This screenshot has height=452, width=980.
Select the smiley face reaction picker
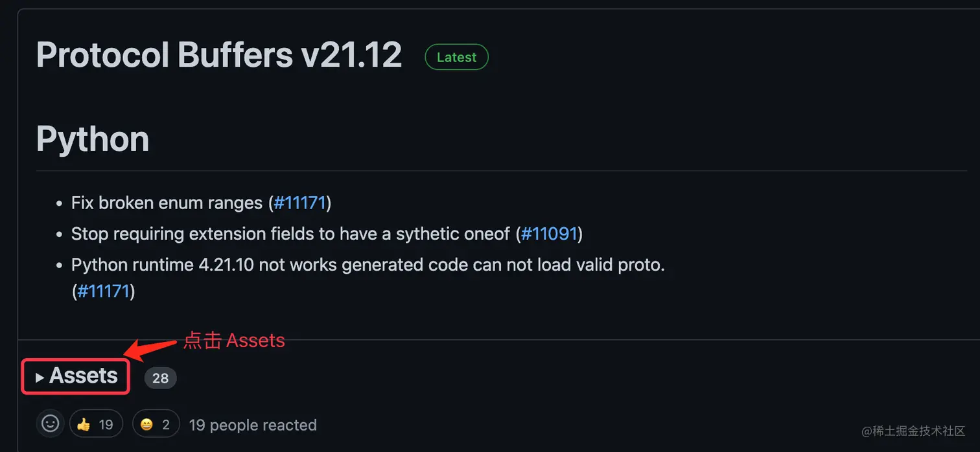[50, 423]
